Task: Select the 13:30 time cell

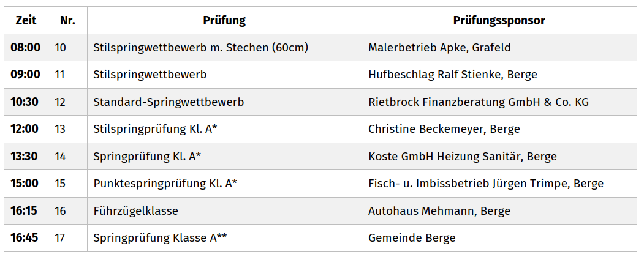Action: tap(26, 156)
